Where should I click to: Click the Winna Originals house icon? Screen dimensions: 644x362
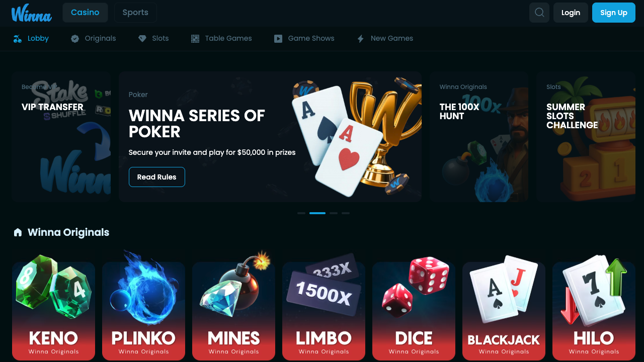[18, 232]
